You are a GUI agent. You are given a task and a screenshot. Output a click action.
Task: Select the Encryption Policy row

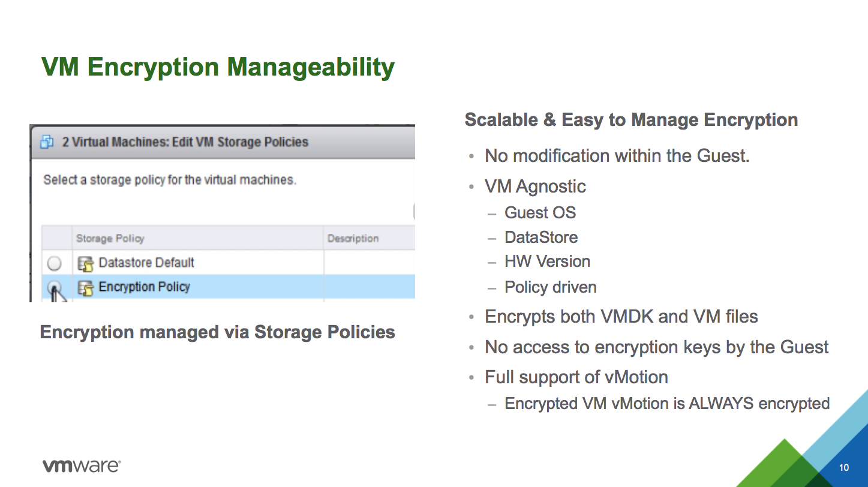228,287
